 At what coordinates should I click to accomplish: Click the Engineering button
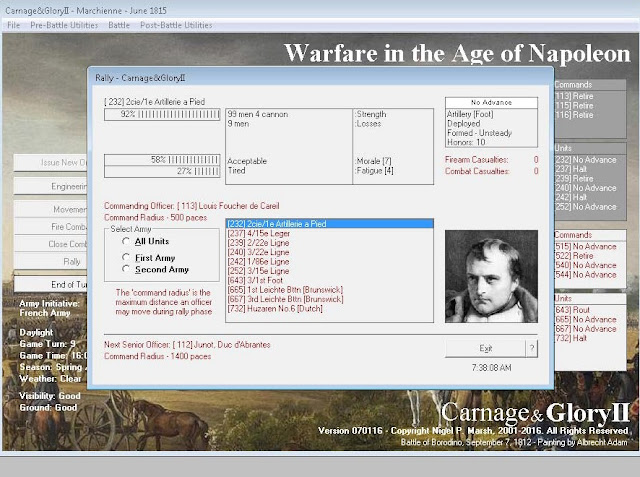click(51, 186)
